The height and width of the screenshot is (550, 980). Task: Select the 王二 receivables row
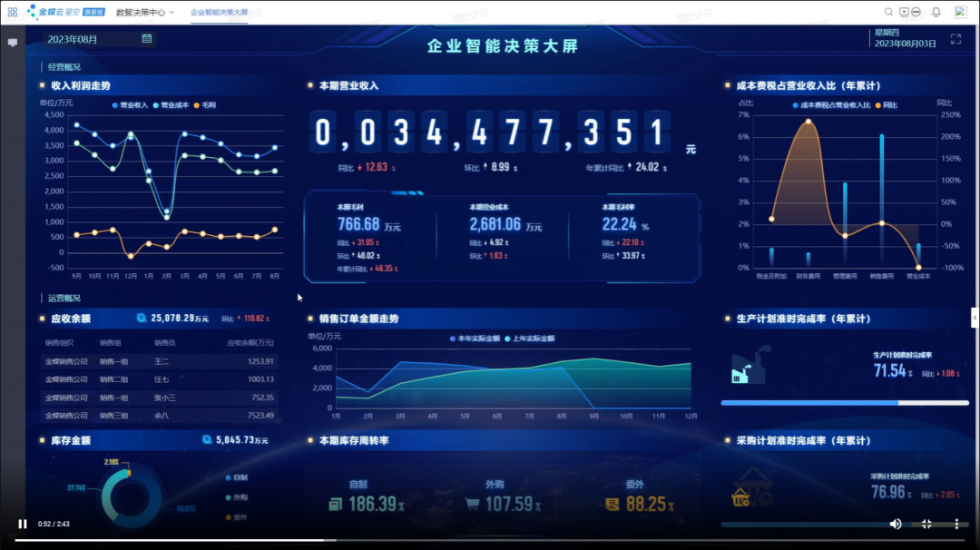click(x=160, y=361)
